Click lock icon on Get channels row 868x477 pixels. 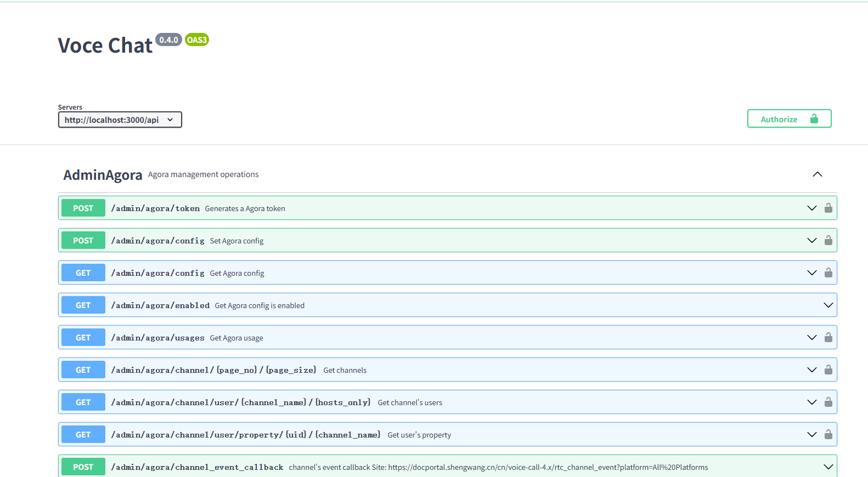point(828,370)
